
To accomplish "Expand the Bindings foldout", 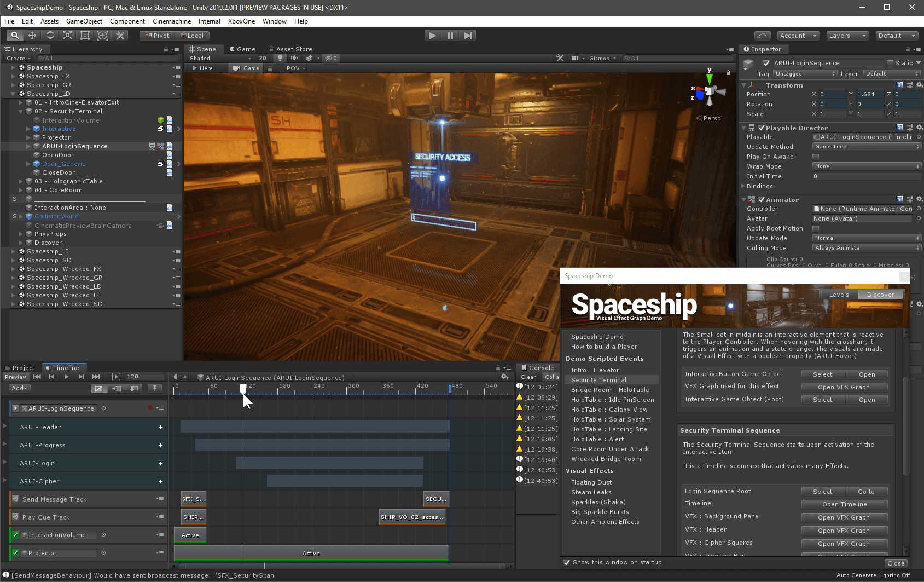I will click(x=743, y=186).
